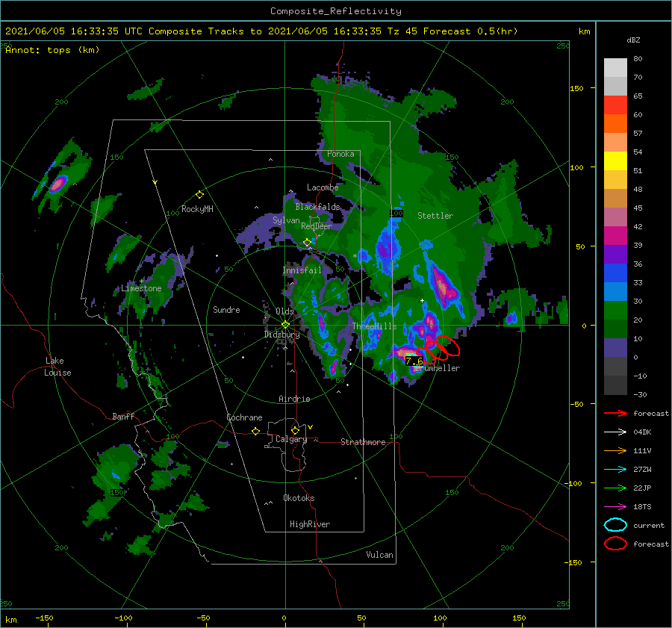Click the ThreeHills label
The width and height of the screenshot is (672, 628).
click(375, 326)
